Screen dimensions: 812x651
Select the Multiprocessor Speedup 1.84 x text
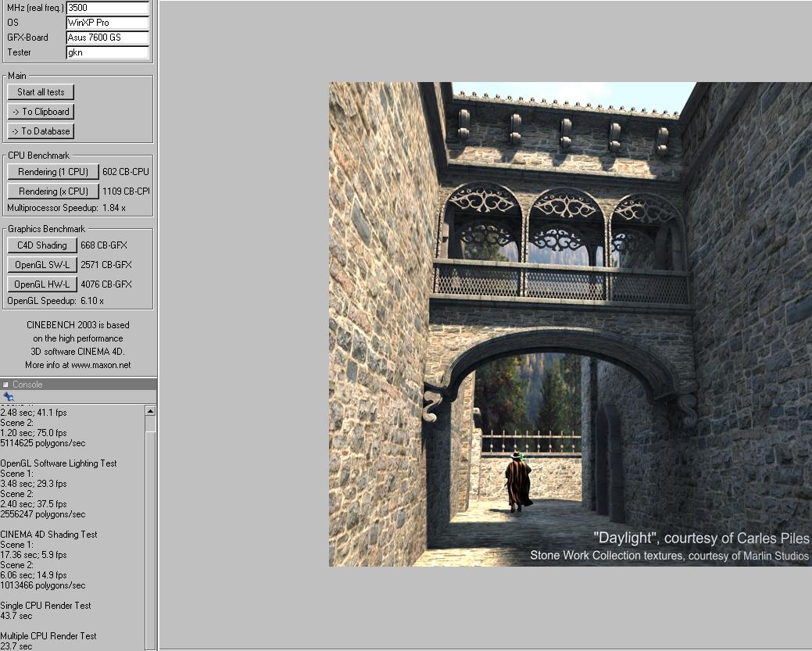[x=66, y=208]
